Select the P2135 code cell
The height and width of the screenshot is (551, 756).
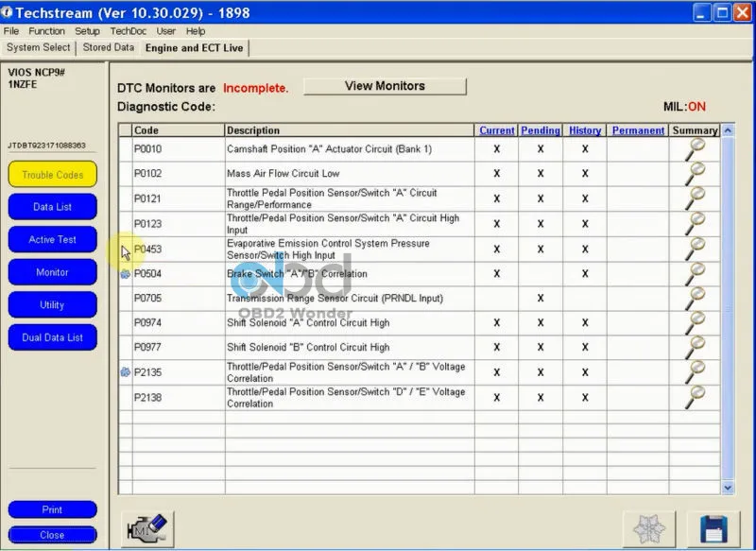tap(178, 372)
